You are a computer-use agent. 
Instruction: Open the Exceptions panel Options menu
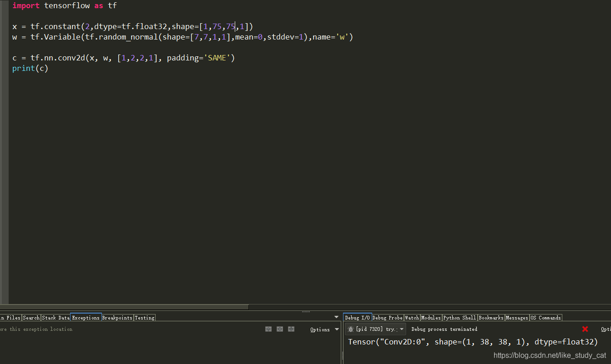[324, 329]
